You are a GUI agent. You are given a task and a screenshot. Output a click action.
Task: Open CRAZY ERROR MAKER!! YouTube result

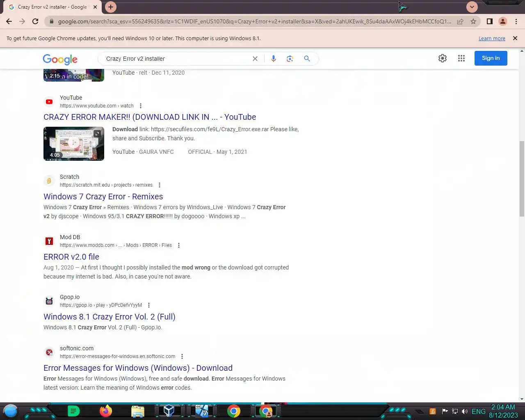150,117
